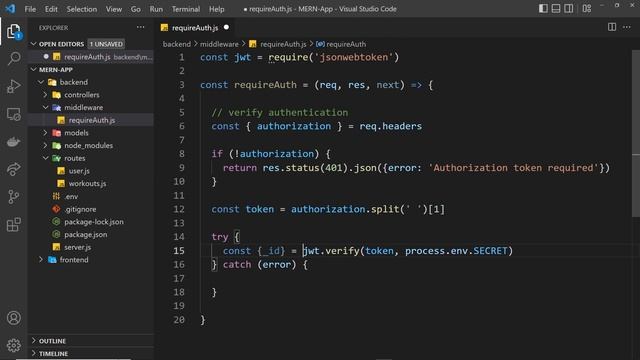Open Remote Explorer view
640x360 pixels.
point(13,114)
